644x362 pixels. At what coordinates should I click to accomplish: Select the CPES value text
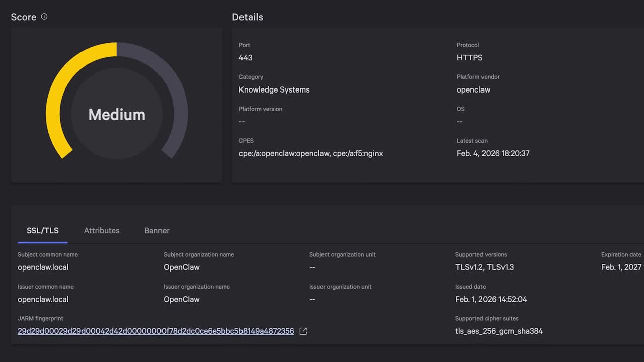(x=311, y=154)
